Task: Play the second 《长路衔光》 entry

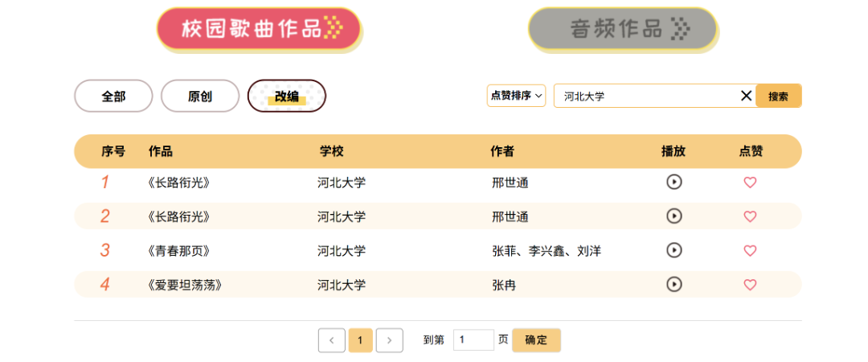Action: pos(674,216)
